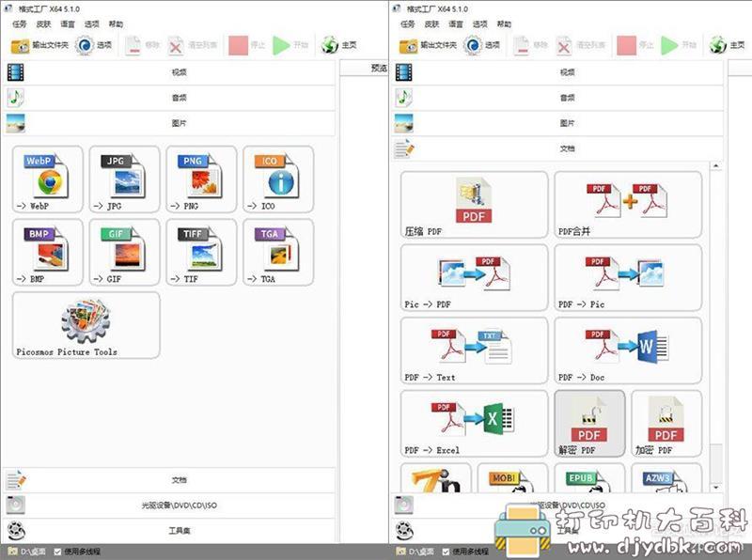The image size is (752, 560).
Task: Select the -> BMP converter tile
Action: coord(48,252)
